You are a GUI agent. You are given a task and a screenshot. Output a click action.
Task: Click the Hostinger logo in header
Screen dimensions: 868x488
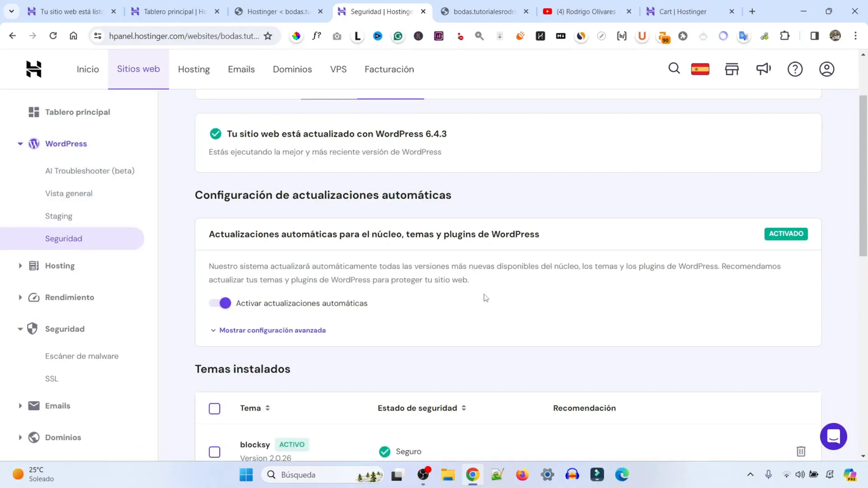click(34, 69)
